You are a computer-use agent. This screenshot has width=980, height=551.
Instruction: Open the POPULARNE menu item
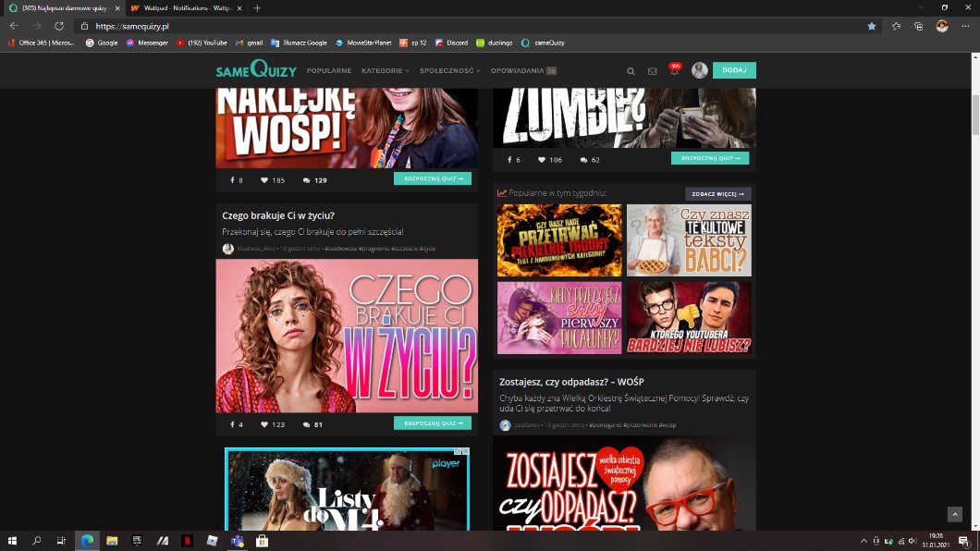point(328,70)
